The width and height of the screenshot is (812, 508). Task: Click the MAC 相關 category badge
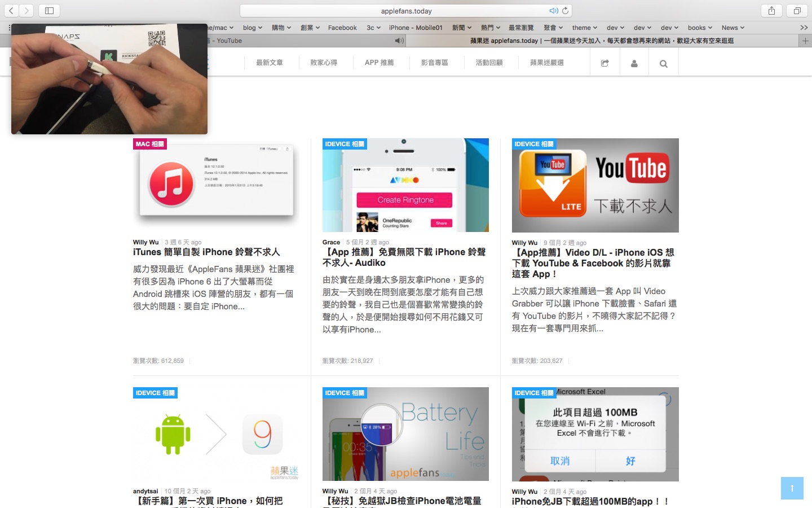point(150,144)
